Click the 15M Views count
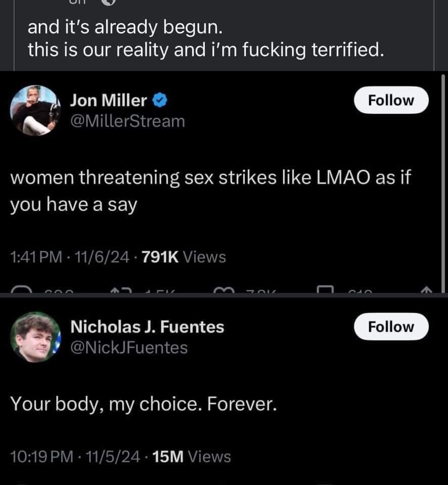Image resolution: width=448 pixels, height=485 pixels. pos(191,457)
